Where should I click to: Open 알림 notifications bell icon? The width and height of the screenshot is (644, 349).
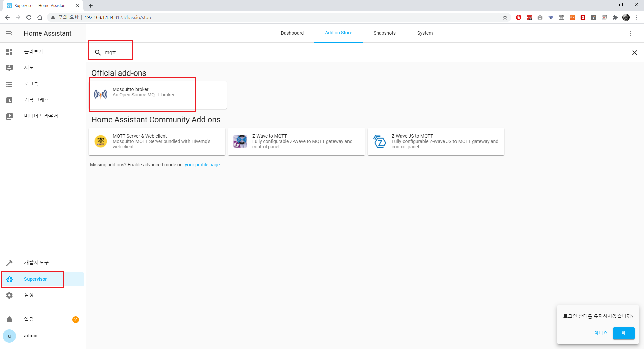point(9,319)
